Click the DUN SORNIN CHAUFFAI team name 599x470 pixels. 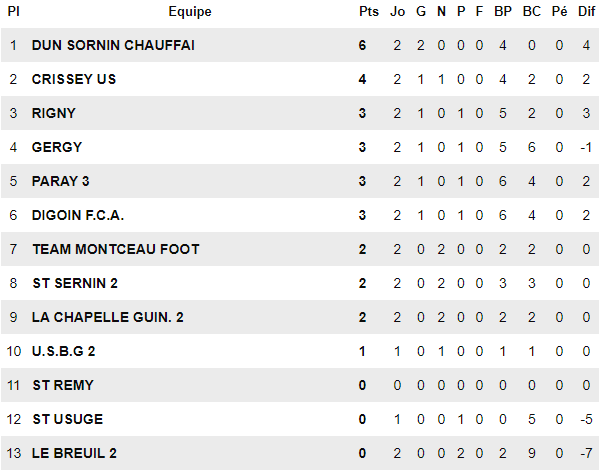[113, 45]
